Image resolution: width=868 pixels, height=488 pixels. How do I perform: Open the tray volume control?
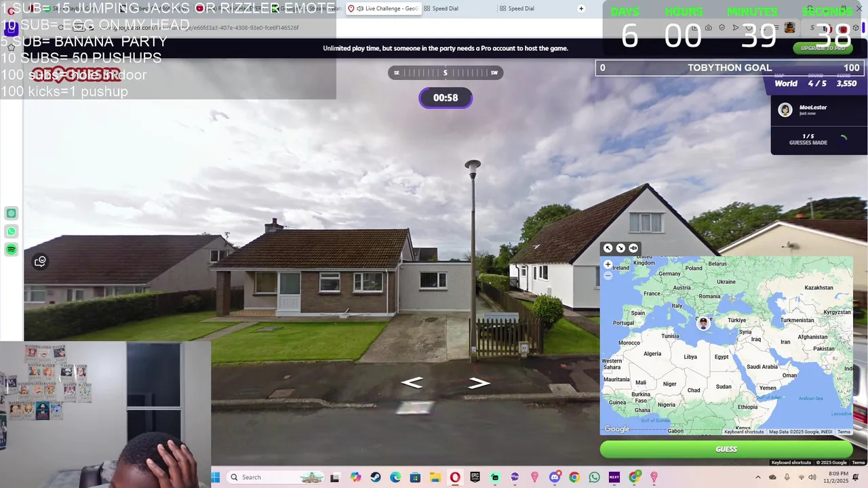812,477
